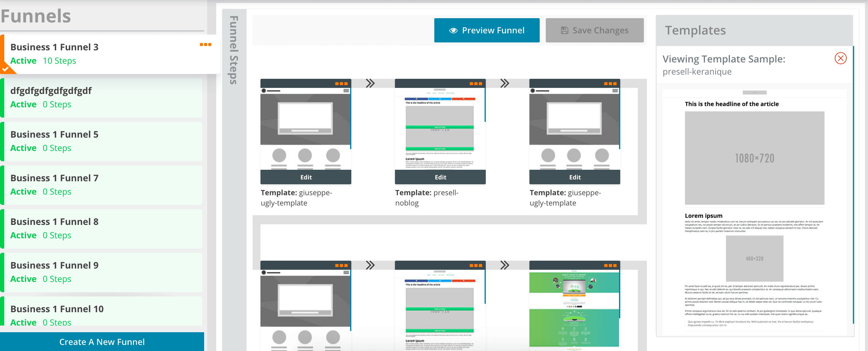Open the Funnel Steps vertical tab

234,50
